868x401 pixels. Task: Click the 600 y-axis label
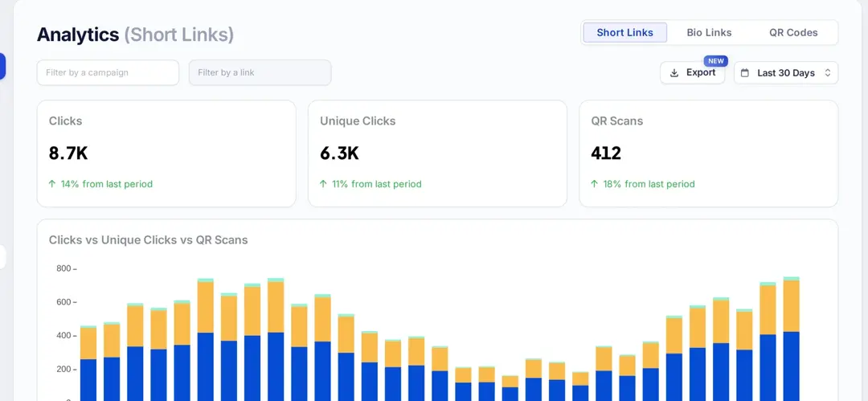[63, 302]
